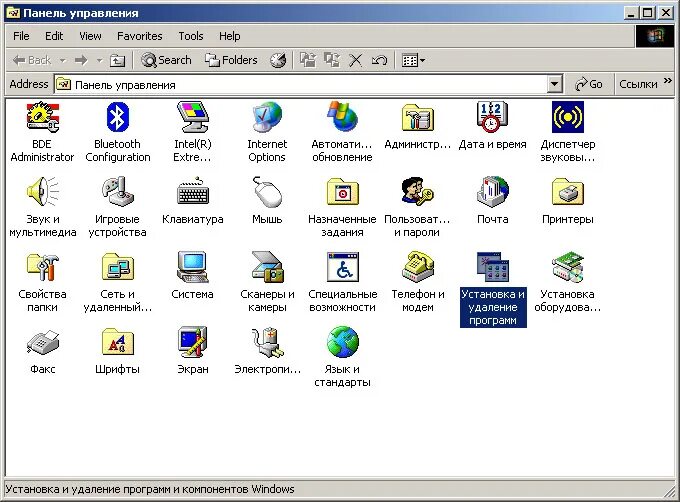Open the Help menu
The width and height of the screenshot is (680, 502).
tap(229, 36)
